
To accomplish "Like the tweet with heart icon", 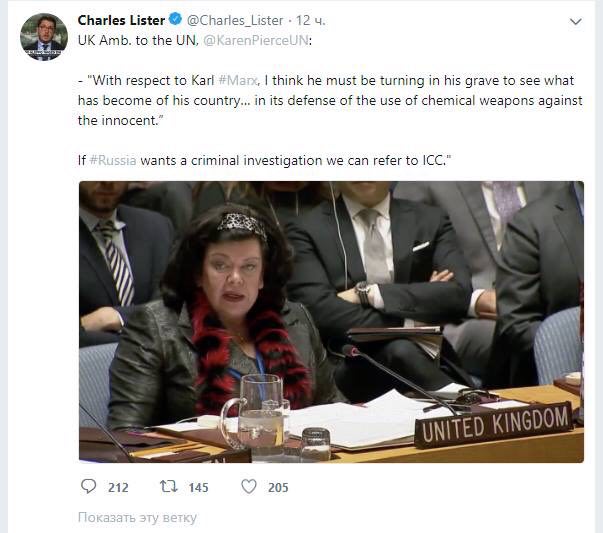I will 249,487.
